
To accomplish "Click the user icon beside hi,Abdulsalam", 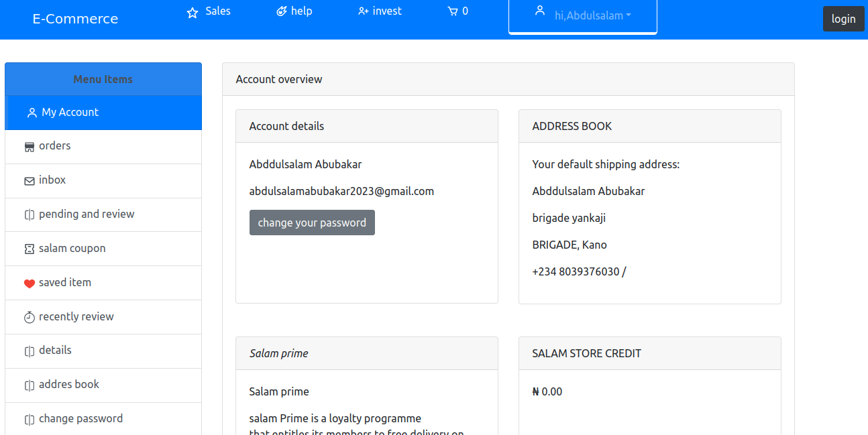I will click(539, 11).
